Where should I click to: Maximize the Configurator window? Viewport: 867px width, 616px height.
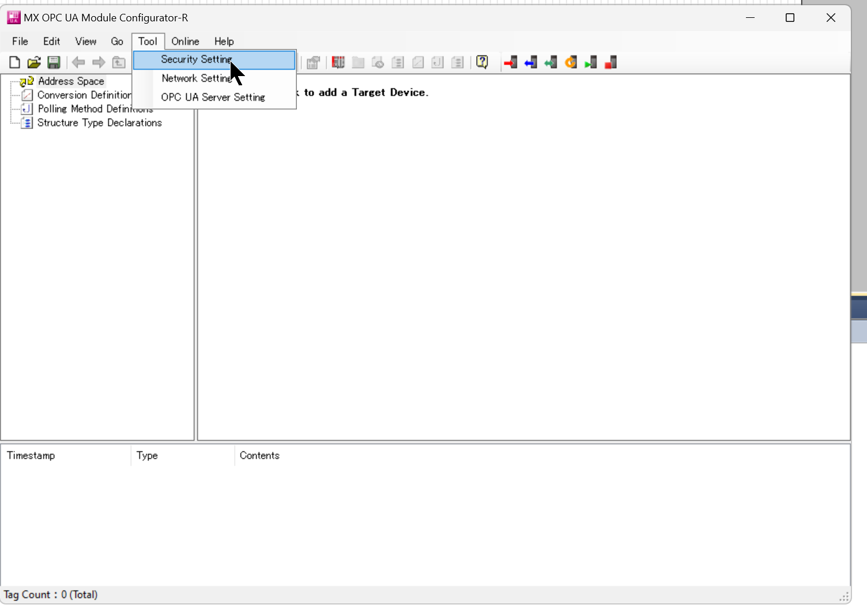790,18
